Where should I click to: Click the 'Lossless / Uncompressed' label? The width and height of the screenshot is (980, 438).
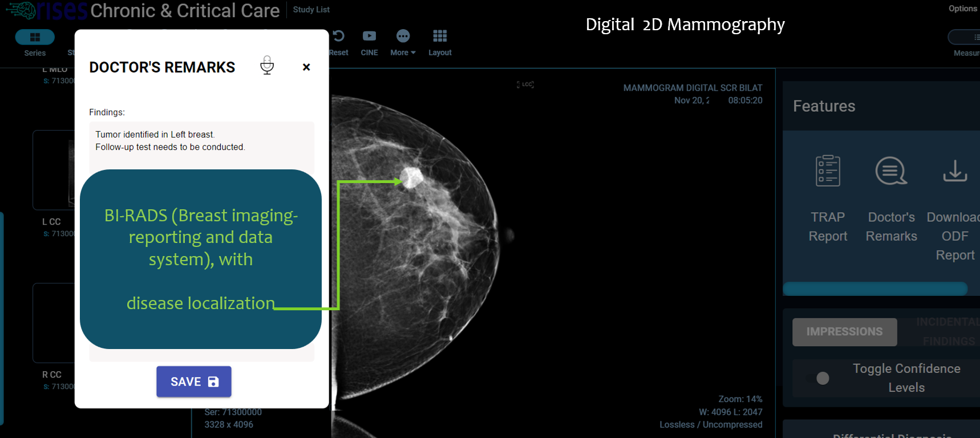711,425
